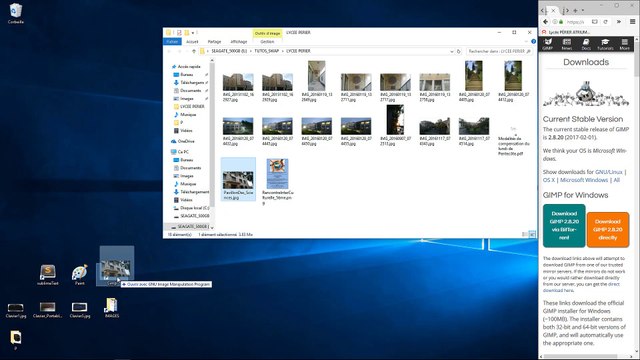
Task: Open the Paint desktop shortcut
Action: point(80,274)
